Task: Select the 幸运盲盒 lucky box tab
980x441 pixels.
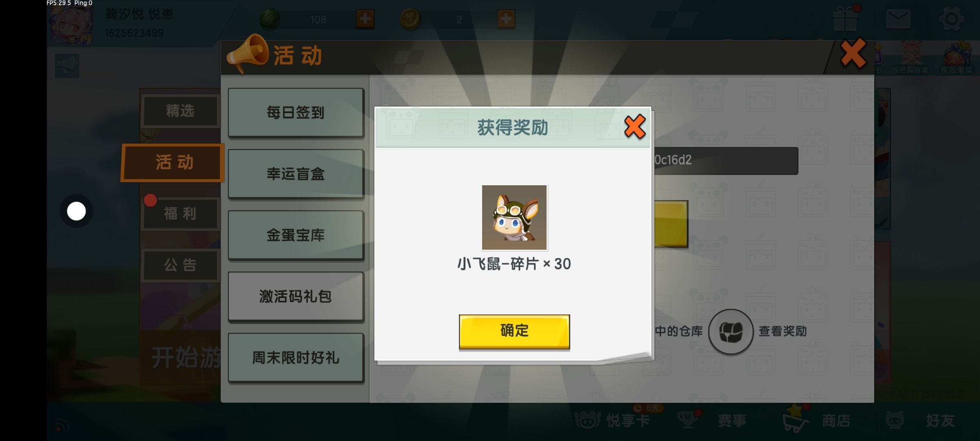Action: 296,174
